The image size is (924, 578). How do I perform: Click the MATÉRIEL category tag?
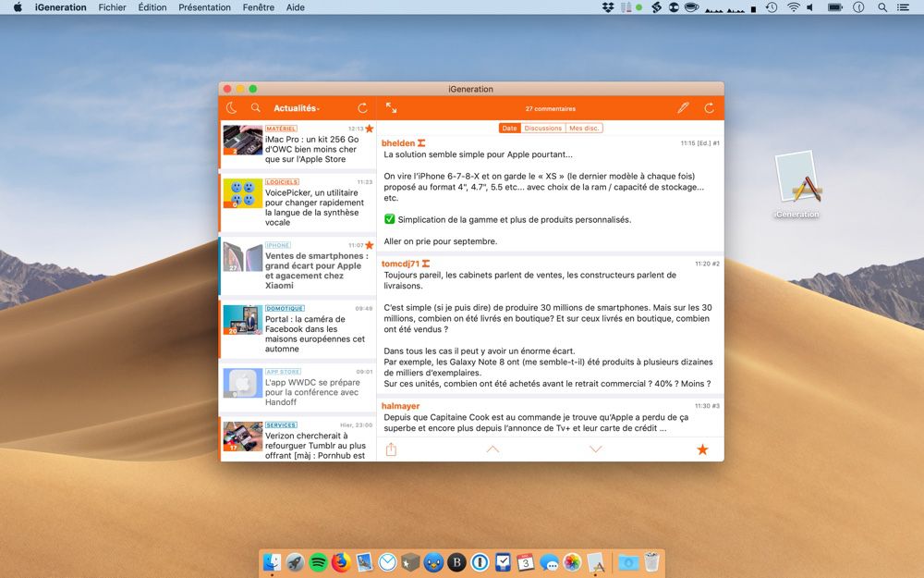281,129
